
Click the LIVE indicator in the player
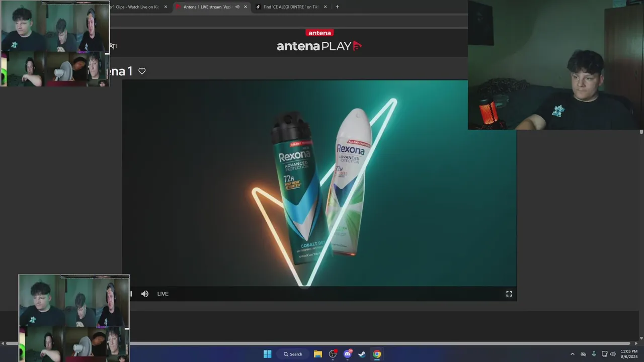tap(163, 294)
